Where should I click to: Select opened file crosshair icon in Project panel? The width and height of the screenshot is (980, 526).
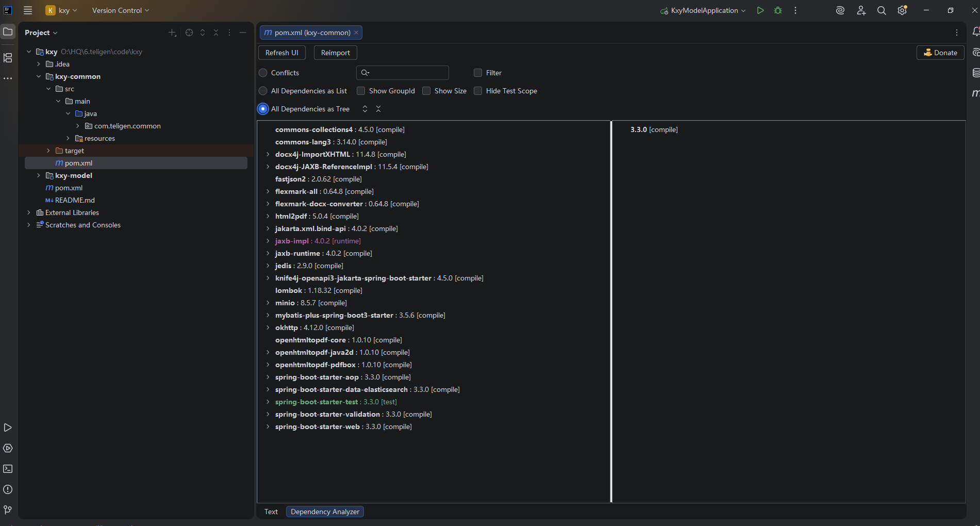click(189, 32)
